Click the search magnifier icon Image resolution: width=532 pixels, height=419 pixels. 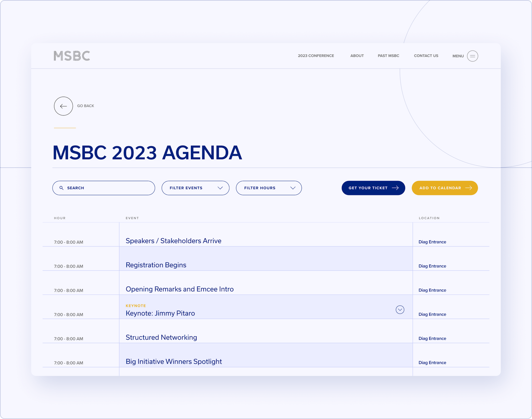coord(62,188)
